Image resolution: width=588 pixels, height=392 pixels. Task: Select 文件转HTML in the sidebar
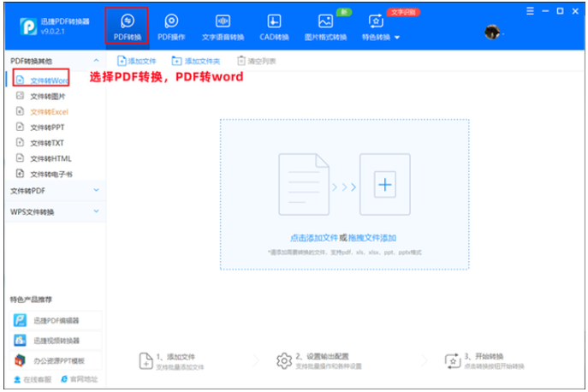tap(50, 158)
